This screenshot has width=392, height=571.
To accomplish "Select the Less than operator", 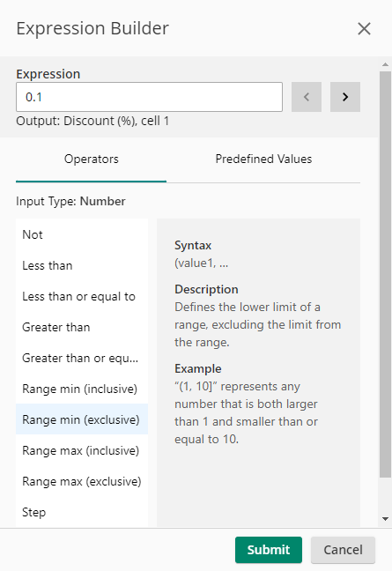I will pos(82,265).
